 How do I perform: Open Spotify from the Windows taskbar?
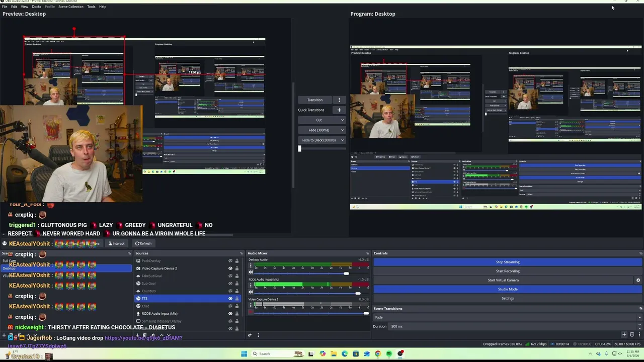pos(389,354)
